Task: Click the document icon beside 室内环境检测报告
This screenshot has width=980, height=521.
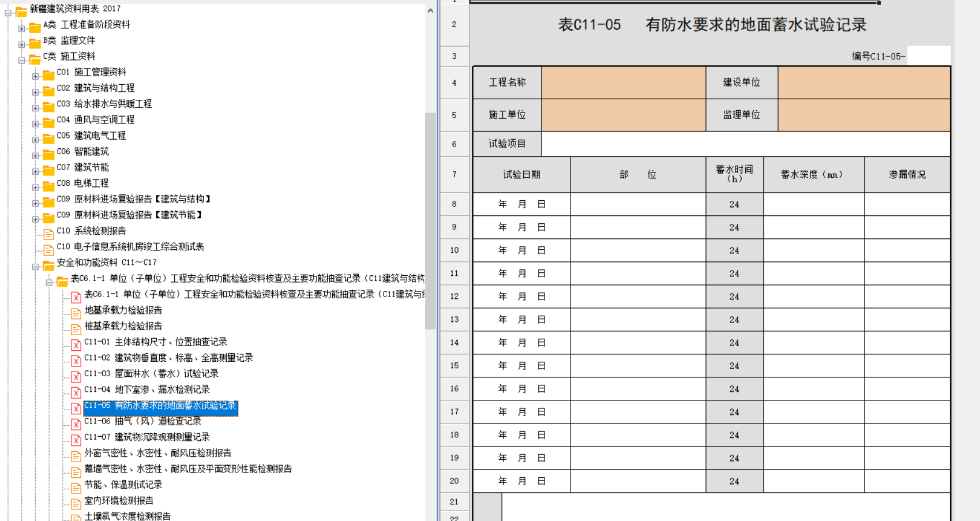Action: pyautogui.click(x=76, y=502)
